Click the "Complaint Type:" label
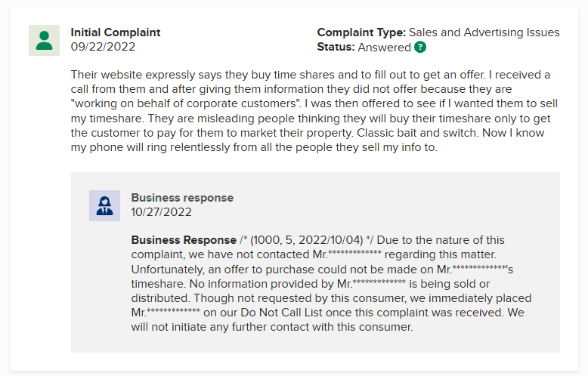Viewport: 588px width, 376px height. coord(361,32)
